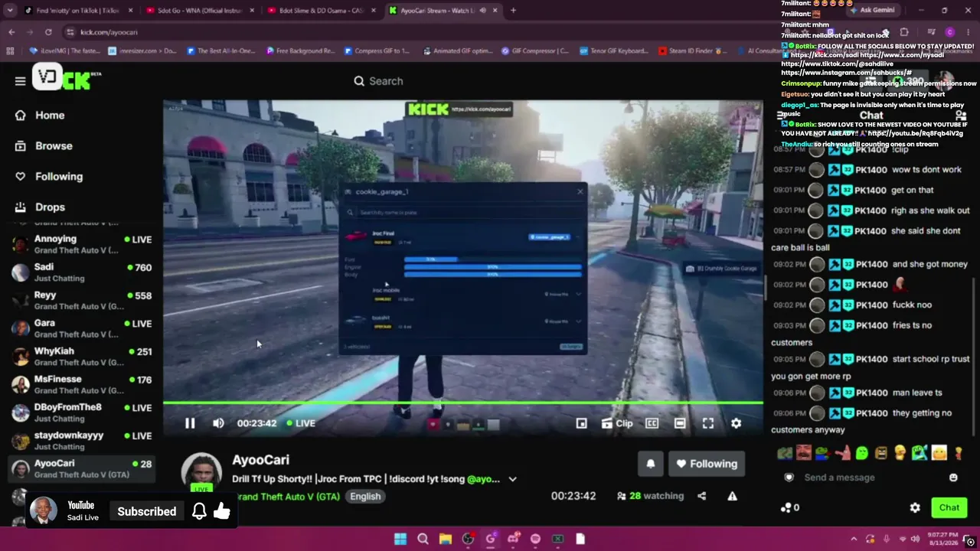Create a Clip of the stream
The image size is (980, 551).
617,423
